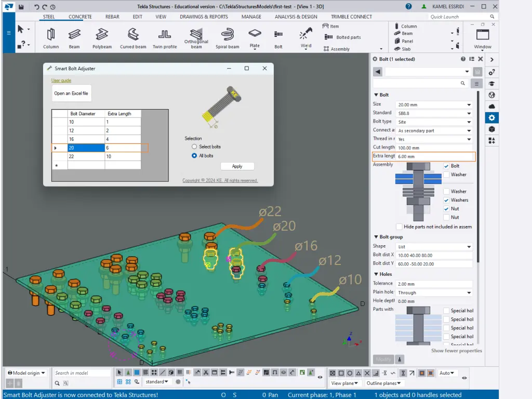The image size is (532, 399).
Task: Select the Spiral beam tool
Action: [x=228, y=38]
